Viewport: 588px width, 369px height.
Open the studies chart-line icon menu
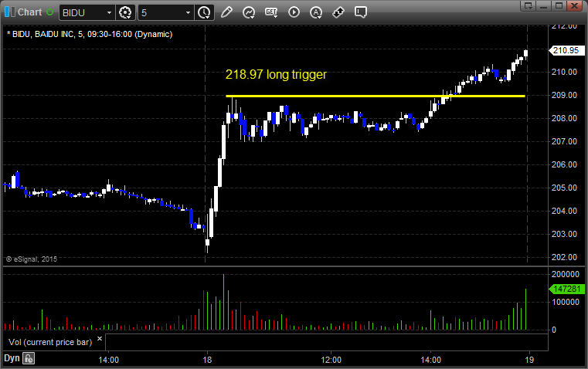click(249, 12)
